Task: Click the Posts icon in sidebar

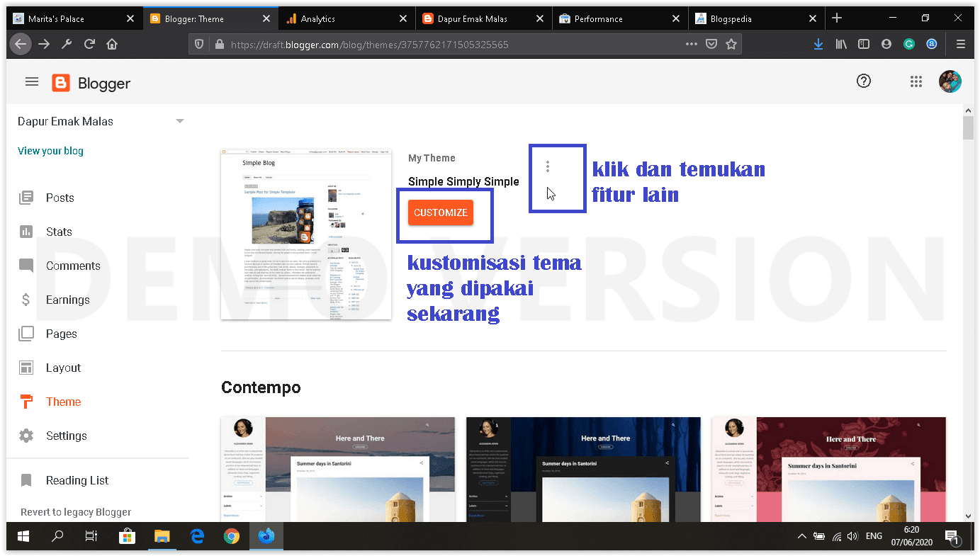Action: [26, 198]
